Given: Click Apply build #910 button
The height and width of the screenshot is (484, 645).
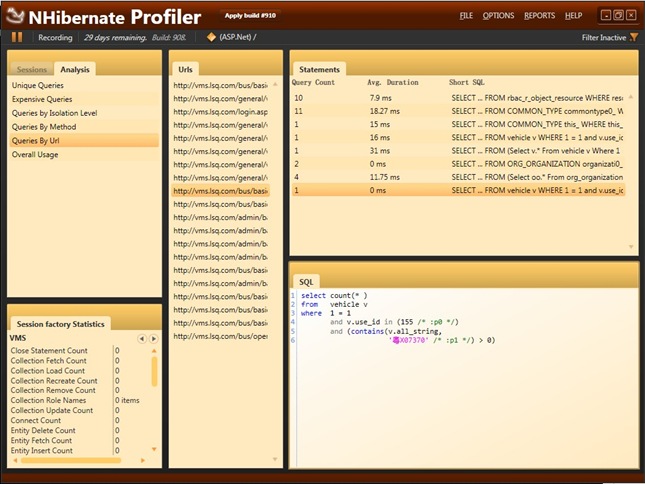Looking at the screenshot, I should point(250,16).
